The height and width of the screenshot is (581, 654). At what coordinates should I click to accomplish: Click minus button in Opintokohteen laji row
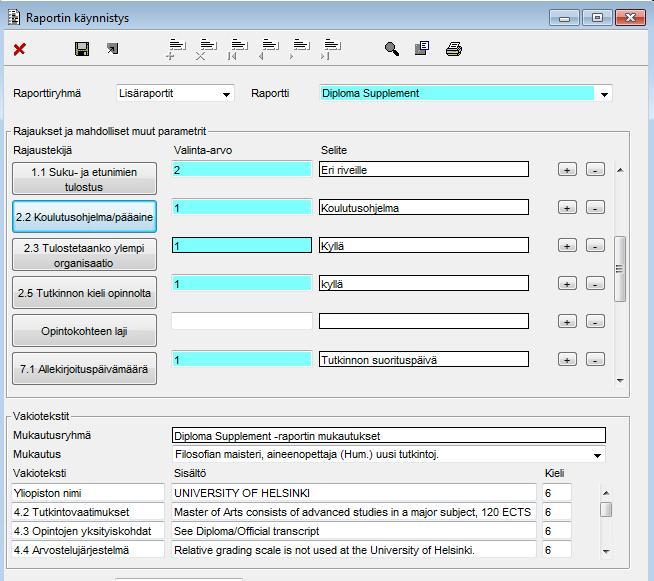click(595, 322)
